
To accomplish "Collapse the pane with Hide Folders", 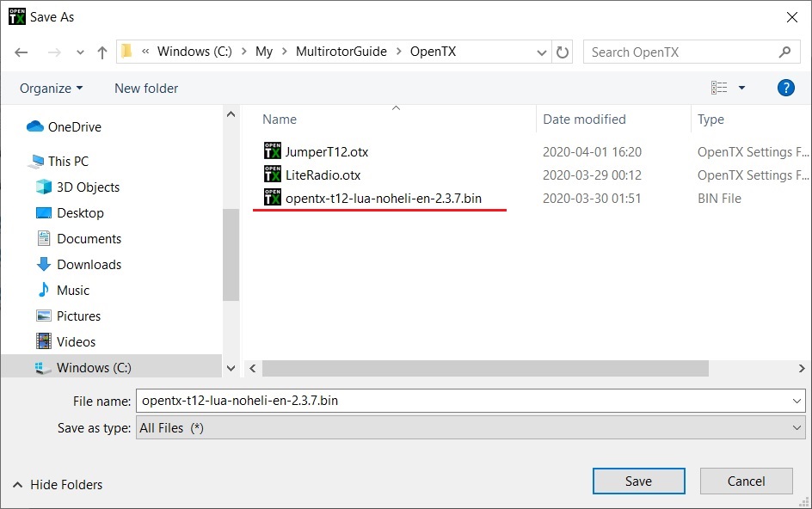I will pyautogui.click(x=58, y=485).
